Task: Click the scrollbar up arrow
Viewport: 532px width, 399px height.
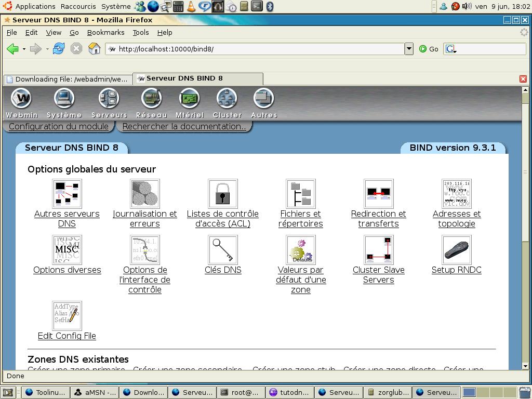Action: click(x=525, y=90)
